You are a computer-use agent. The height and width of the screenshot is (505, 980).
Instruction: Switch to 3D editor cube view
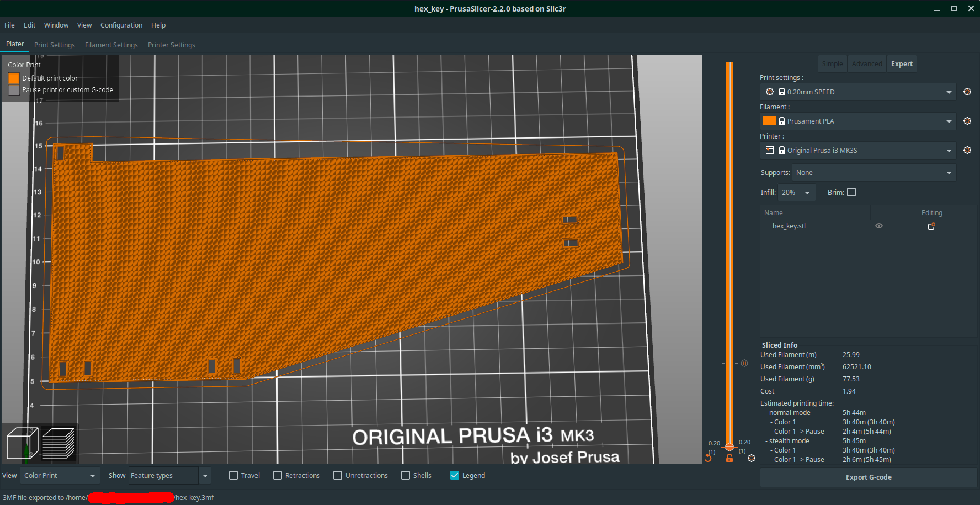22,443
